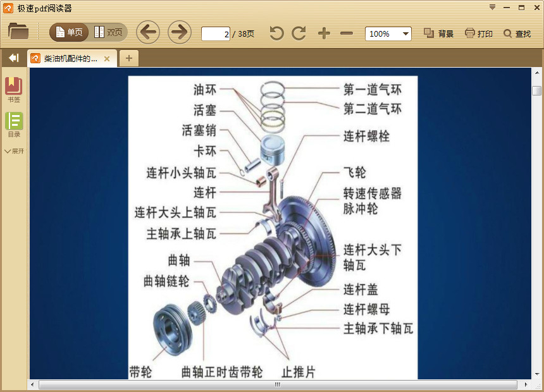
Task: Open the table of contents (目录)
Action: tap(14, 125)
